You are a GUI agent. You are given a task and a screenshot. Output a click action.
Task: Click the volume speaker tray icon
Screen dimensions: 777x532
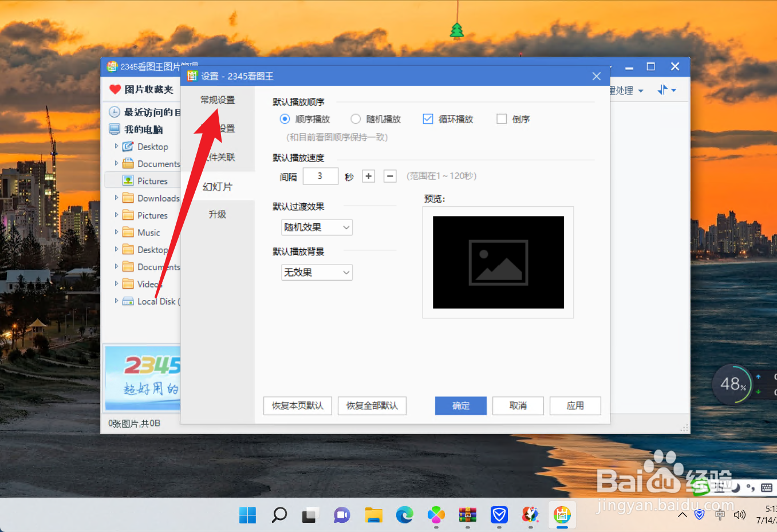point(740,515)
